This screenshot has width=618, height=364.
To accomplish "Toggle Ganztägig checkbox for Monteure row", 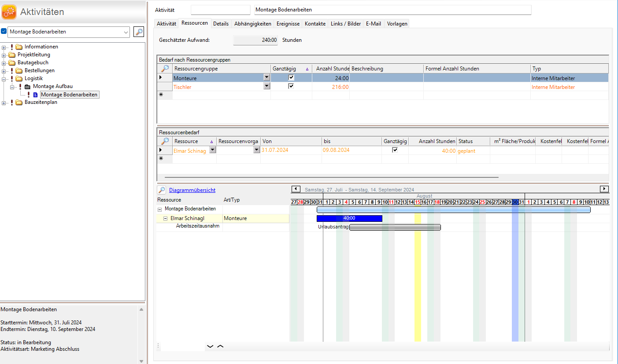I will [x=291, y=77].
